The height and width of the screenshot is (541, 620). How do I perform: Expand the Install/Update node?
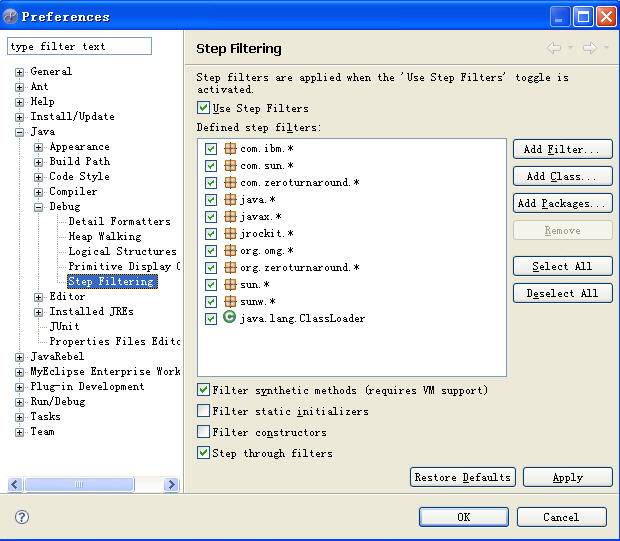tap(19, 117)
